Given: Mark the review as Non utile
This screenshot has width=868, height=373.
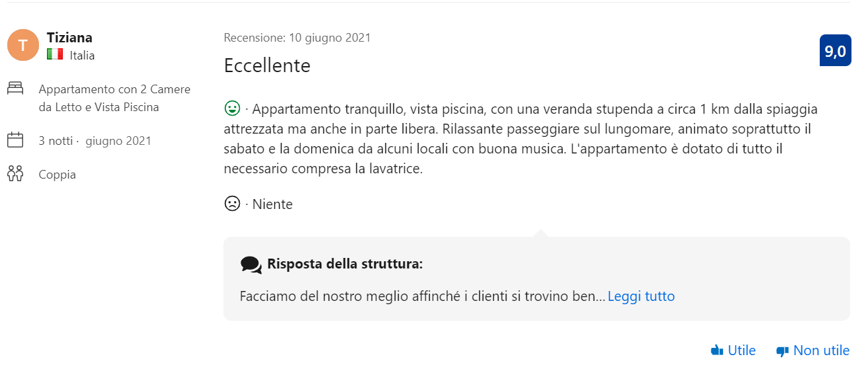Looking at the screenshot, I should coord(813,351).
